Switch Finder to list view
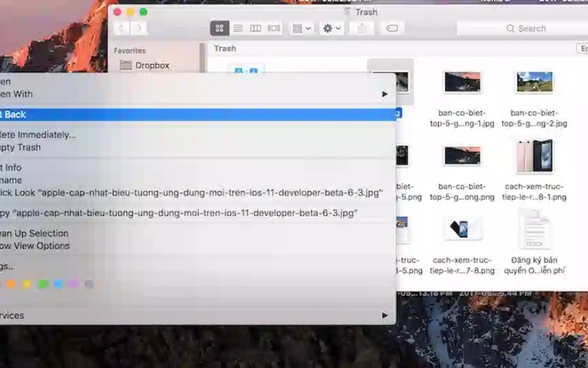The width and height of the screenshot is (588, 368). (237, 28)
